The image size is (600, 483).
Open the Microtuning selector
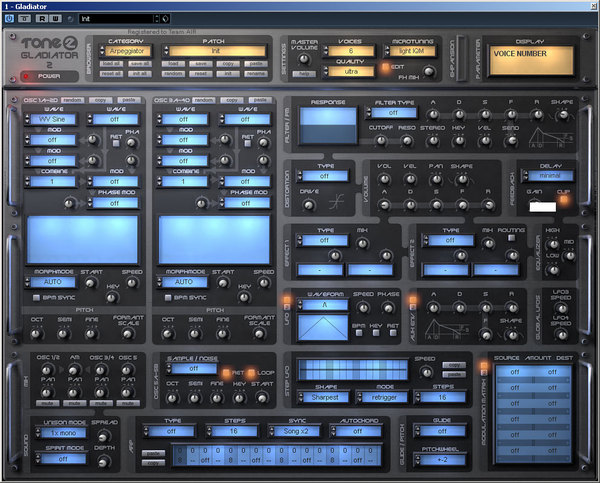click(x=410, y=51)
